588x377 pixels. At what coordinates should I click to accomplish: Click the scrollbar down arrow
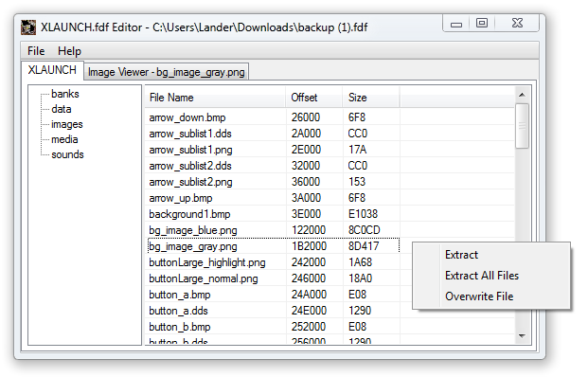point(522,335)
